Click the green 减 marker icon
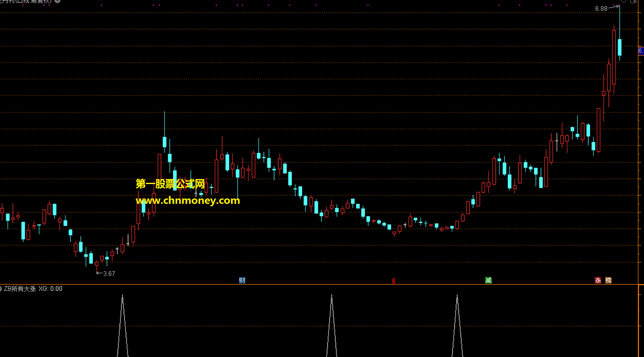Screen dimensions: 644x357 489,280
